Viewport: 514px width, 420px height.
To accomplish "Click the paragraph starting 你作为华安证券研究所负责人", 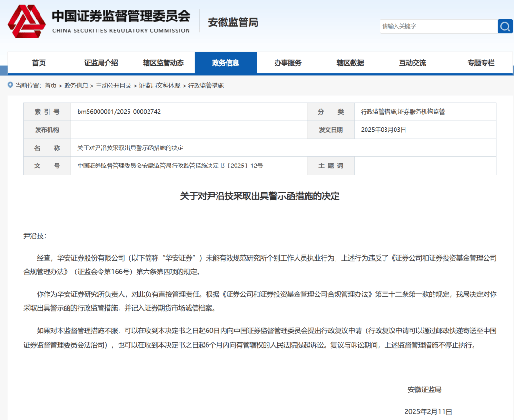I will (x=260, y=301).
